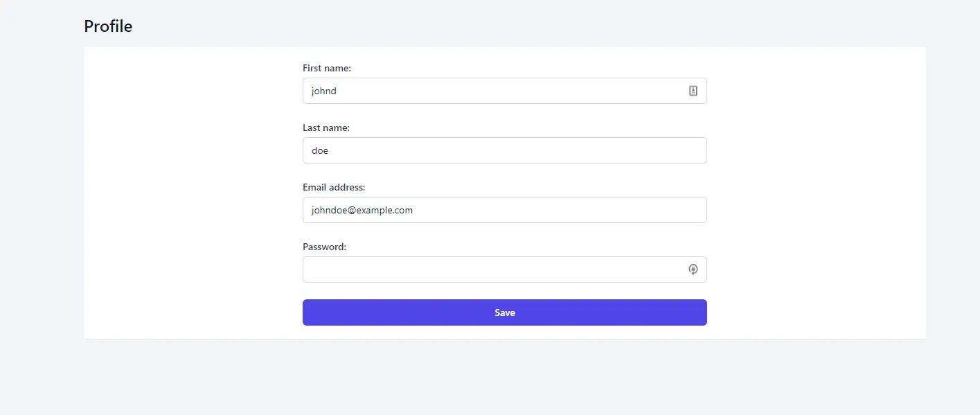Click the "Email address:" label
Screen dimensions: 980x415
334,187
